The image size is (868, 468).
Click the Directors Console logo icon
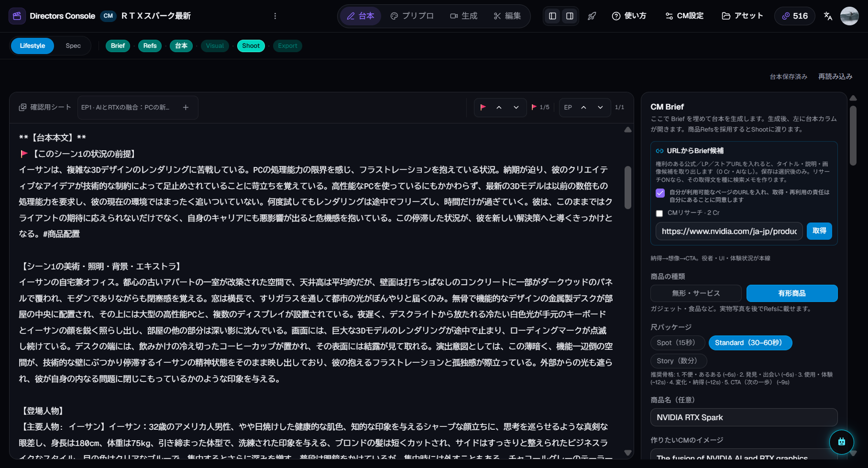tap(17, 16)
